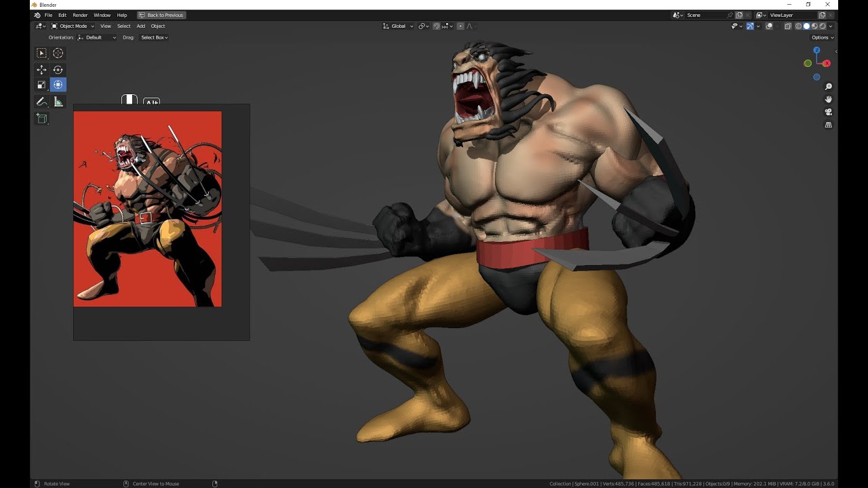The width and height of the screenshot is (868, 488).
Task: Expand the Select Box drag dropdown
Action: (x=155, y=37)
